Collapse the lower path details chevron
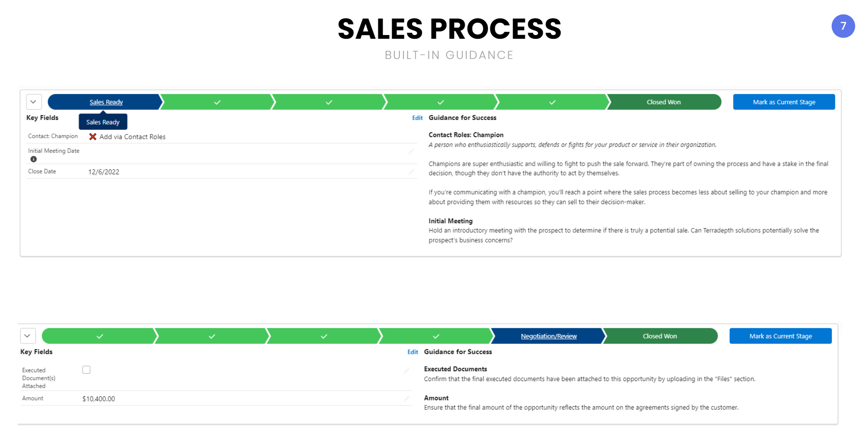The width and height of the screenshot is (868, 445). pyautogui.click(x=28, y=336)
